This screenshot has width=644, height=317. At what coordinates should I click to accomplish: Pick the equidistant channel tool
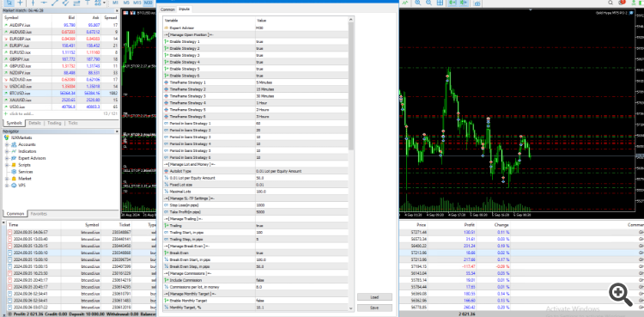65,3
